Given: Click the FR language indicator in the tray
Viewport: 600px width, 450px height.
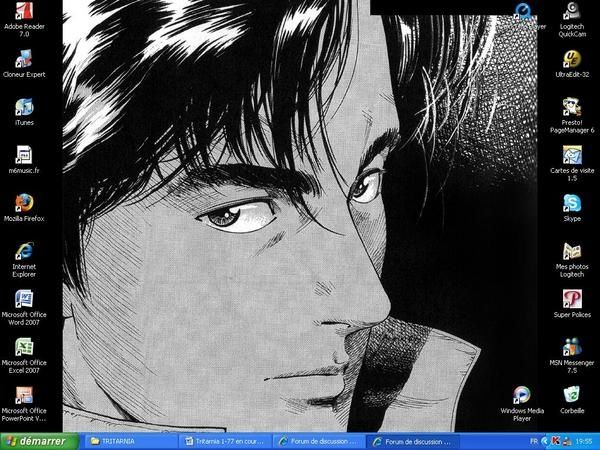Looking at the screenshot, I should 534,442.
